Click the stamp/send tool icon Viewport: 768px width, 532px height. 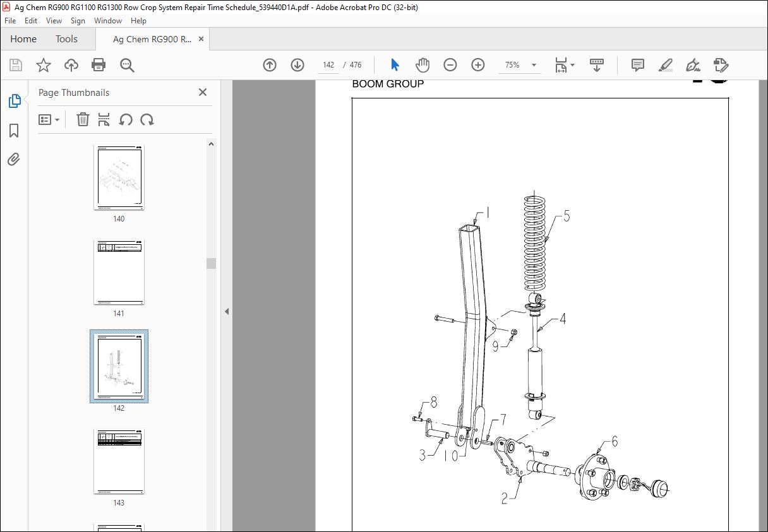point(721,65)
